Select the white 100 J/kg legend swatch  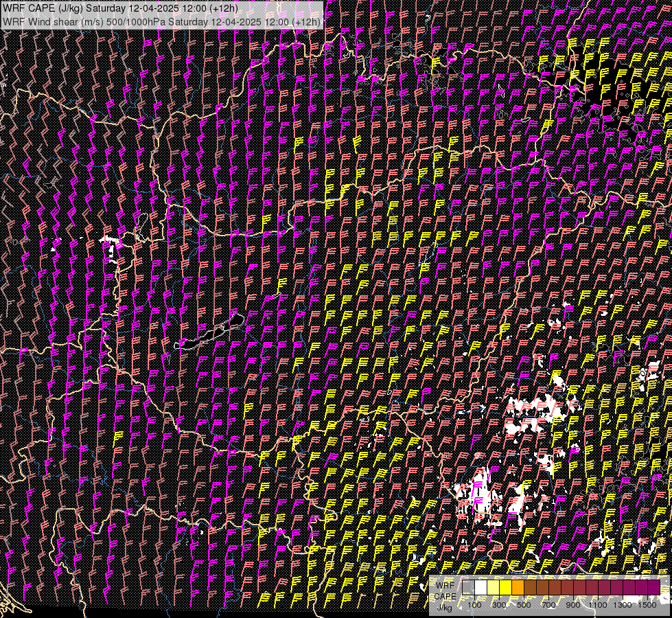(x=481, y=588)
